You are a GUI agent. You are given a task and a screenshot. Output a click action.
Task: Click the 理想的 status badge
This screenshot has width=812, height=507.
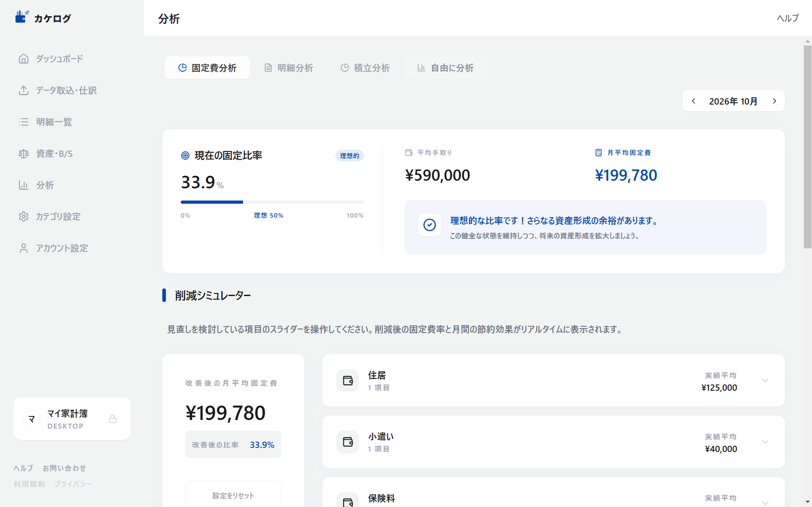(350, 155)
